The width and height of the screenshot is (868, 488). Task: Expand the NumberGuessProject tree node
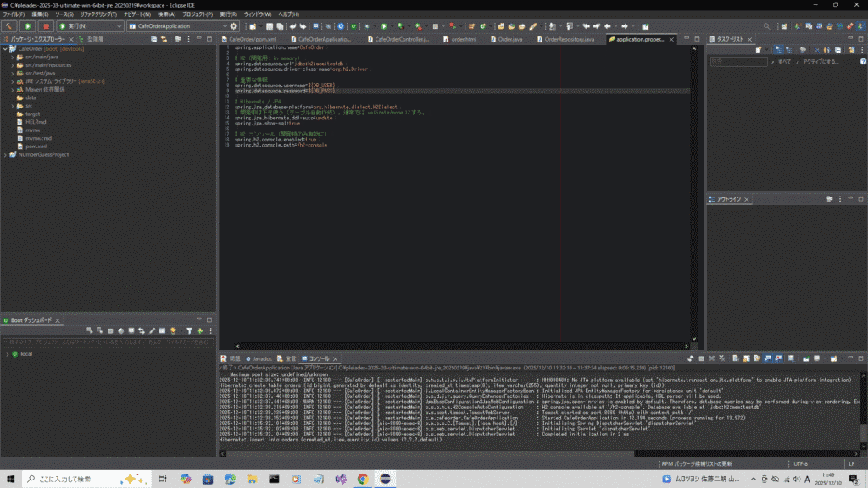tap(5, 154)
